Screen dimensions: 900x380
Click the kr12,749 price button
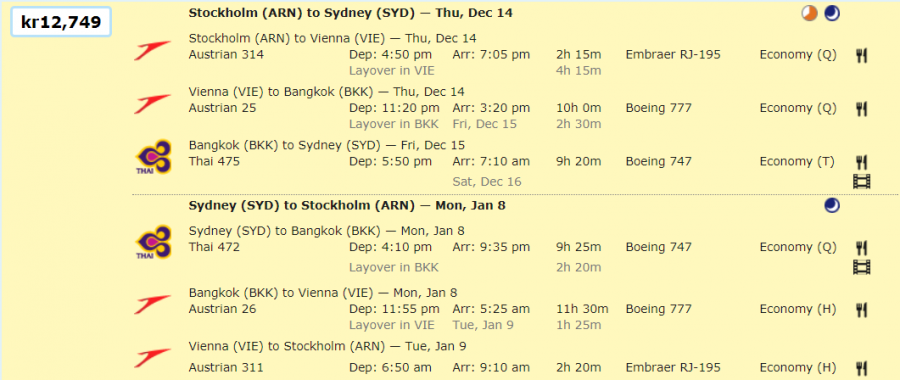pyautogui.click(x=61, y=22)
